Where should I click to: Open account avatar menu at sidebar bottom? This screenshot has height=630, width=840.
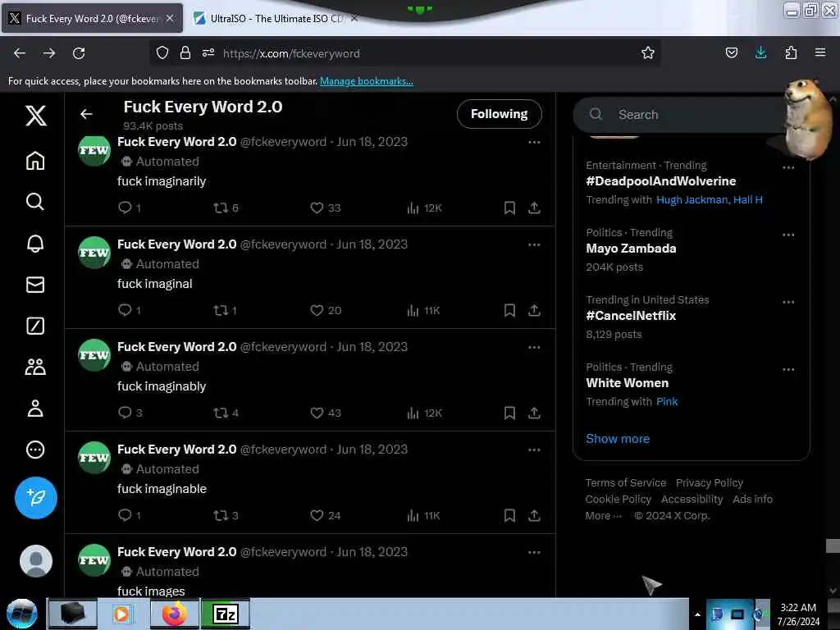tap(36, 561)
